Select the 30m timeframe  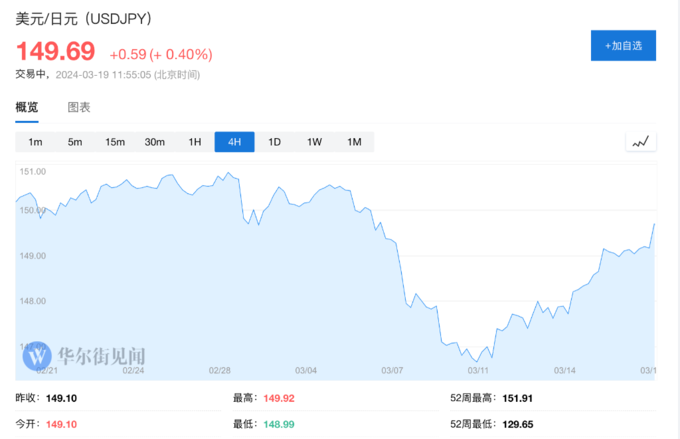(155, 142)
